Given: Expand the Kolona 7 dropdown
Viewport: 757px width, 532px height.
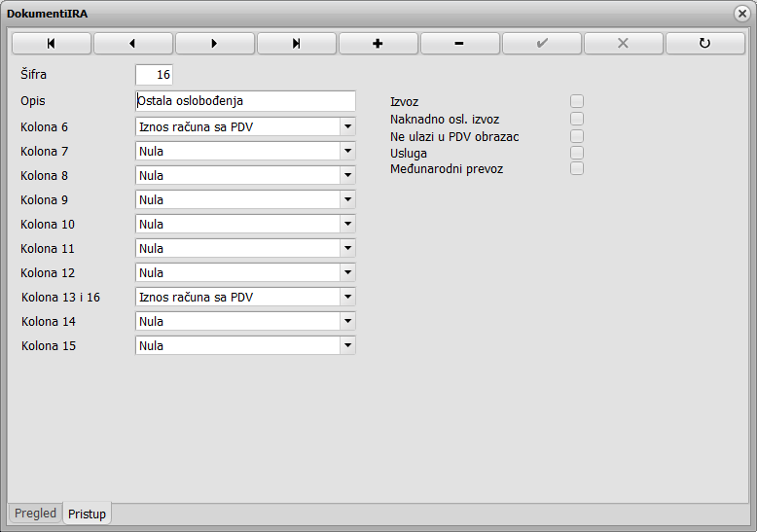Looking at the screenshot, I should point(347,151).
